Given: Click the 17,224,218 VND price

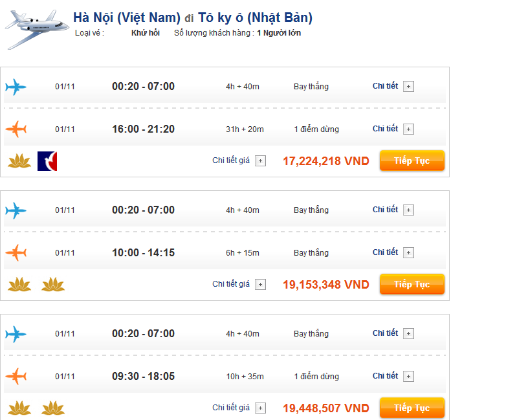Looking at the screenshot, I should (x=325, y=161).
